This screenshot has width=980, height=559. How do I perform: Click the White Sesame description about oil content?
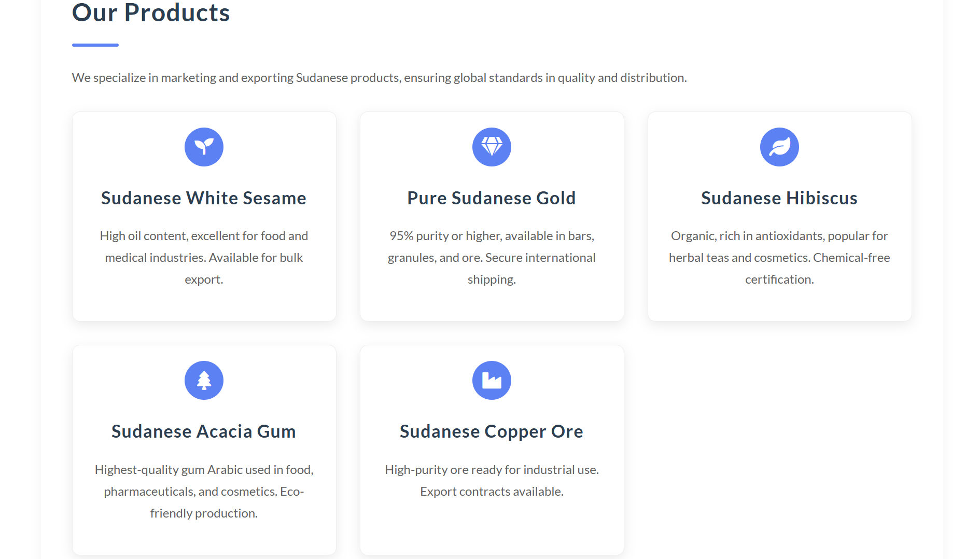(x=204, y=258)
